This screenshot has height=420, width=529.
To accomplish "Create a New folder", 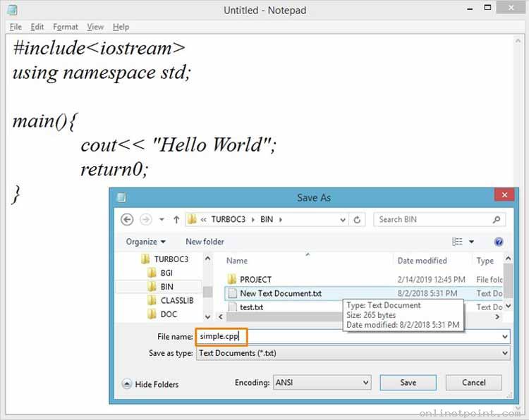I will (x=205, y=242).
